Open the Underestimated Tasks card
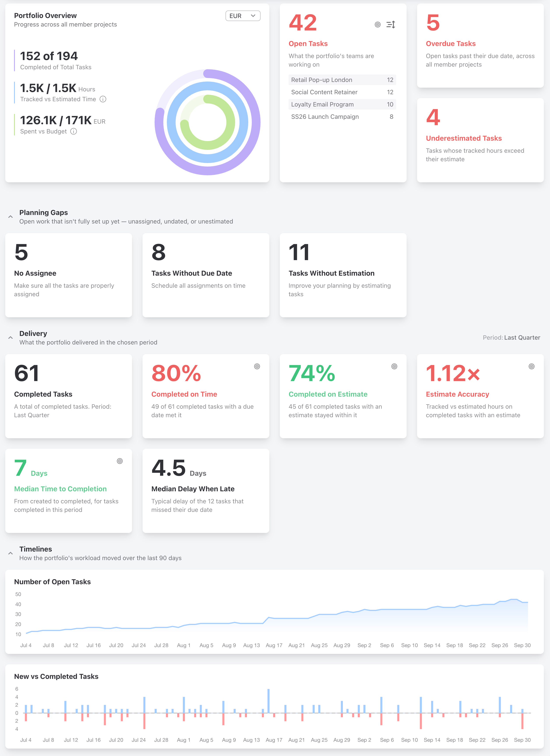The width and height of the screenshot is (550, 756). click(480, 140)
